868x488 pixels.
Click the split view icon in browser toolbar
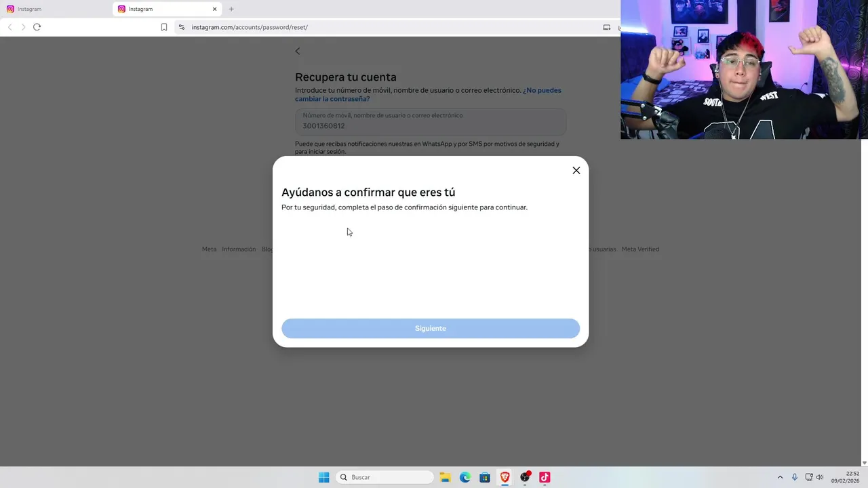607,27
